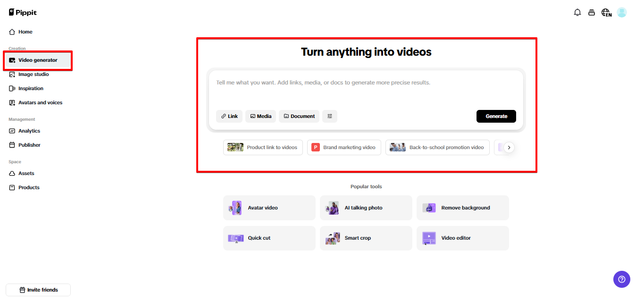This screenshot has width=644, height=301.
Task: View Analytics under Management
Action: tap(29, 131)
